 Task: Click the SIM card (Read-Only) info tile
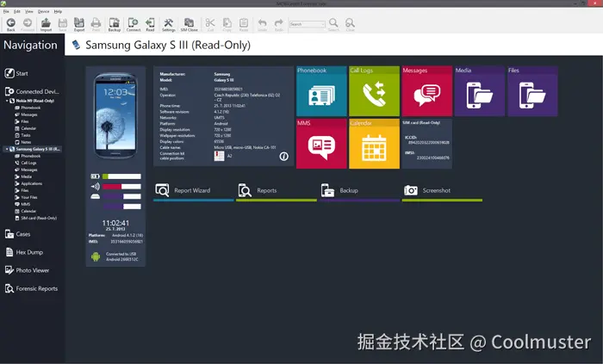click(x=427, y=144)
